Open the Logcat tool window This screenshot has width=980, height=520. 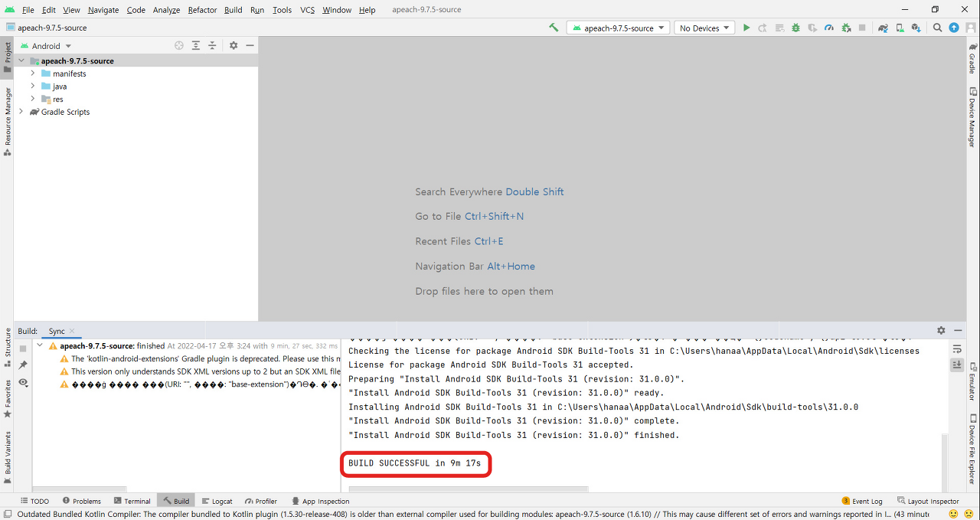[x=217, y=501]
